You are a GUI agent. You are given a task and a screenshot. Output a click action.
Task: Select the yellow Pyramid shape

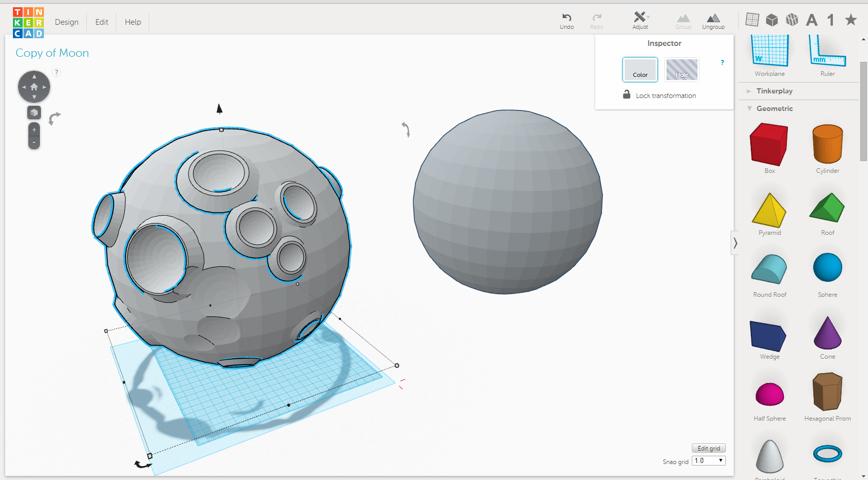(769, 210)
